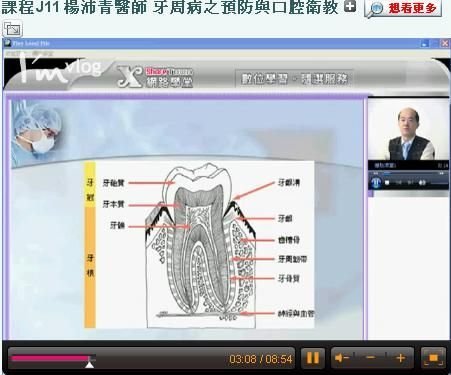This screenshot has width=451, height=375.
Task: Click the tooth cross-section diagram
Action: 201,245
